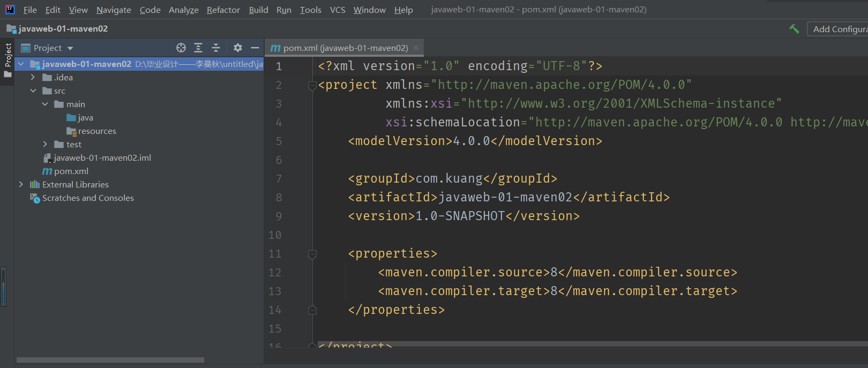Open the Tools menu
868x368 pixels.
click(x=311, y=10)
